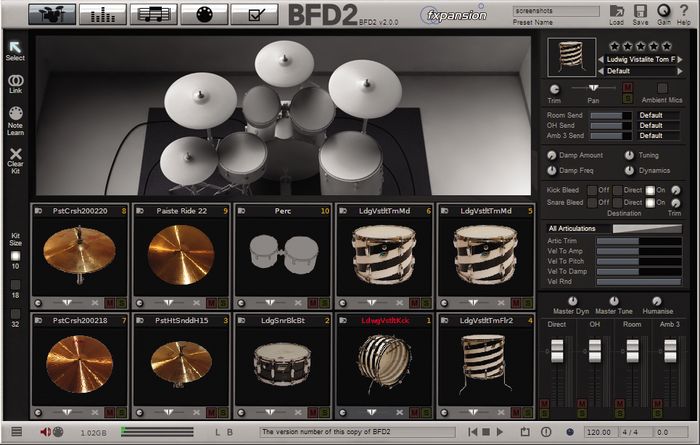Turn Kick Bleed Off checkbox on
The image size is (700, 445).
point(591,189)
